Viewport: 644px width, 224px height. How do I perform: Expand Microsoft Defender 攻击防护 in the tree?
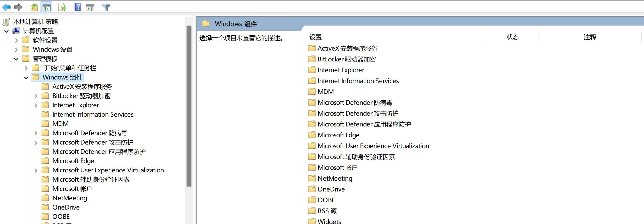pos(36,143)
